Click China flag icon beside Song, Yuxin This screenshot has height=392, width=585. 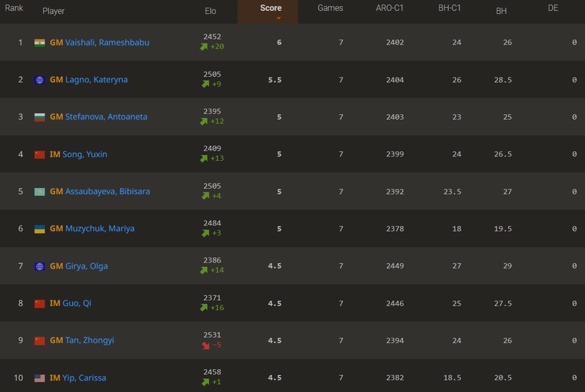pyautogui.click(x=39, y=154)
